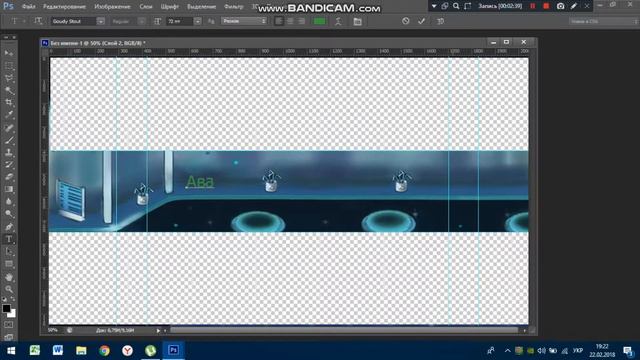Select the Path Selection tool
This screenshot has width=640, height=360.
[x=9, y=252]
